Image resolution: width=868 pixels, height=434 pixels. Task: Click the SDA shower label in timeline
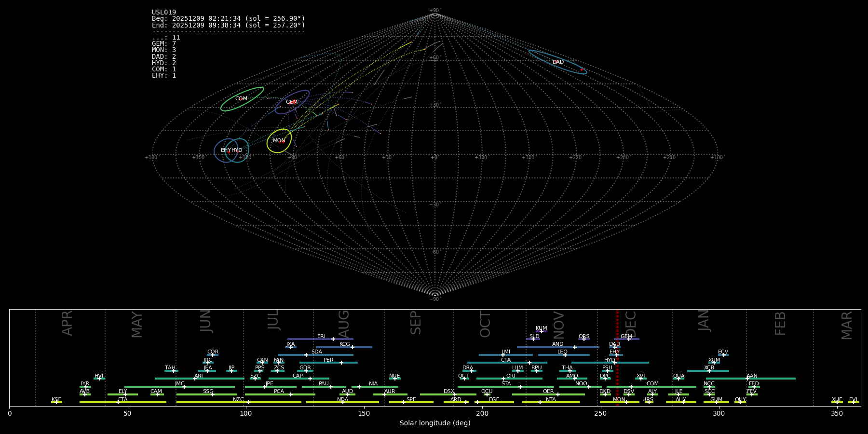pos(317,352)
